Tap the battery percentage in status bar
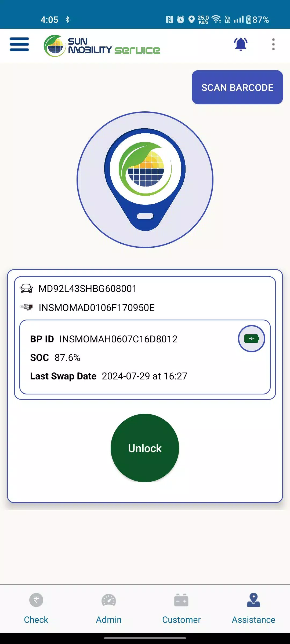The image size is (290, 644). pos(261,20)
